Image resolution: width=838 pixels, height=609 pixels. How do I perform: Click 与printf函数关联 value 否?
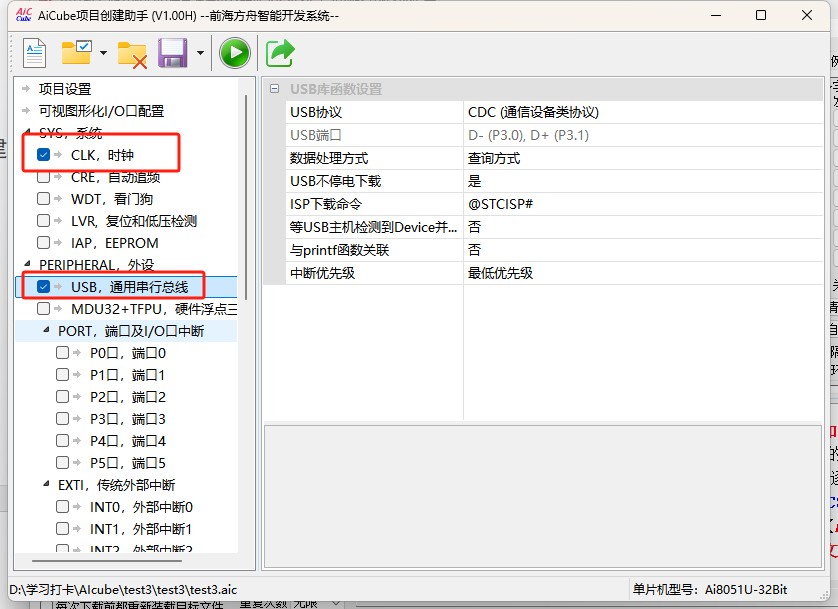point(643,250)
